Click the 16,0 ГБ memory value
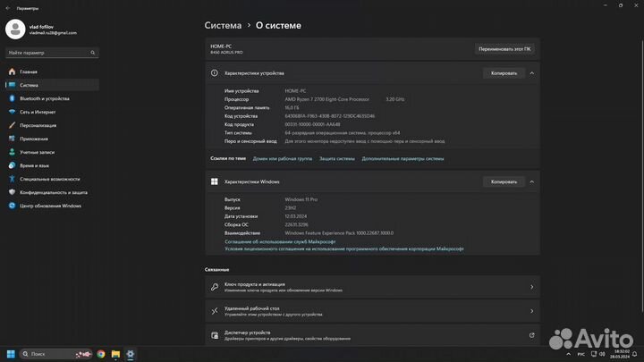Screen dimensions: 644x362 coord(292,107)
